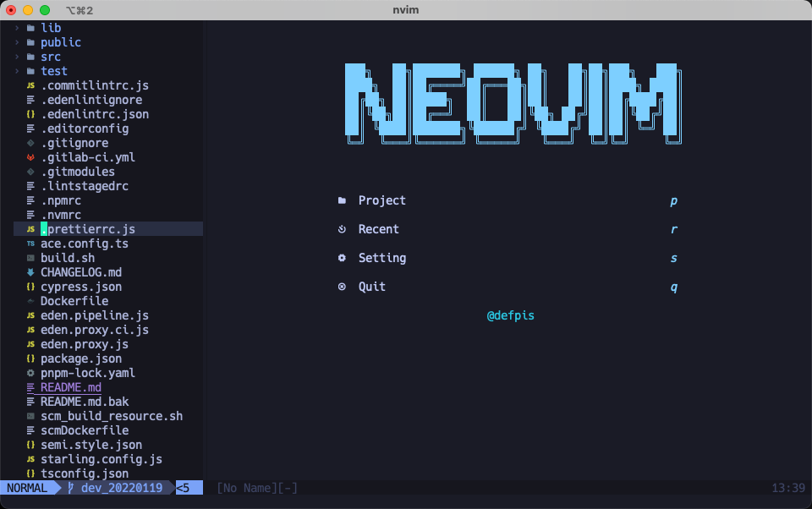Click the Setting gear icon on dashboard
Viewport: 812px width, 509px height.
click(342, 258)
